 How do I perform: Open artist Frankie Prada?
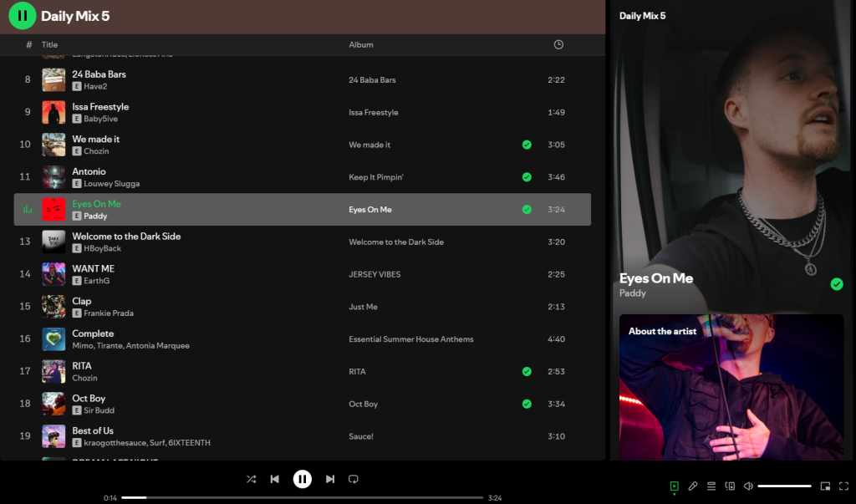(109, 313)
